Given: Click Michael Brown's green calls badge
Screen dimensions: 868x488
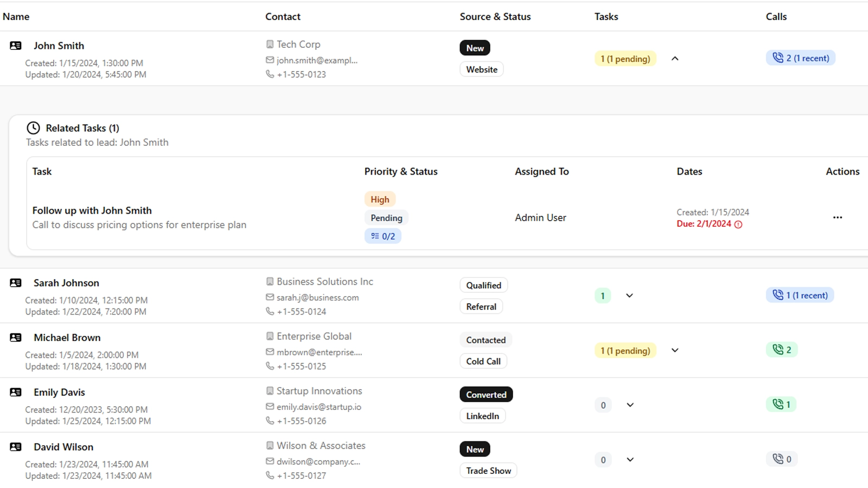Looking at the screenshot, I should (782, 350).
